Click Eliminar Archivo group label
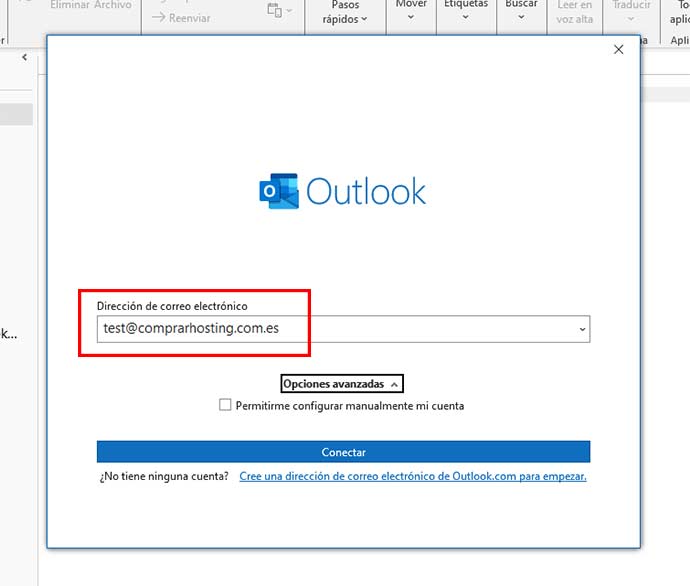This screenshot has height=586, width=690. (91, 5)
